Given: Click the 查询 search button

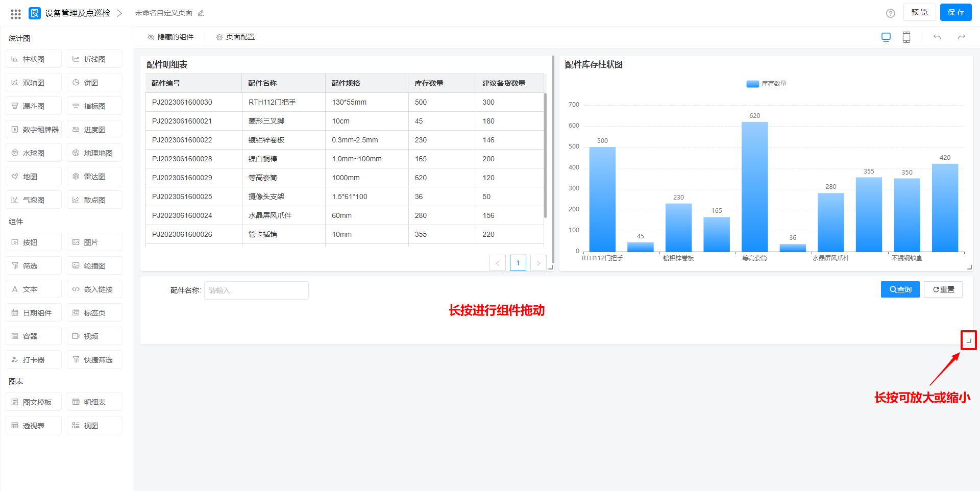Looking at the screenshot, I should point(900,289).
